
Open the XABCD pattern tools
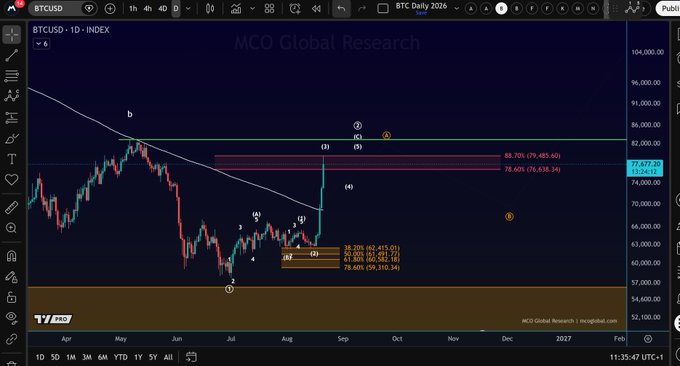12,96
